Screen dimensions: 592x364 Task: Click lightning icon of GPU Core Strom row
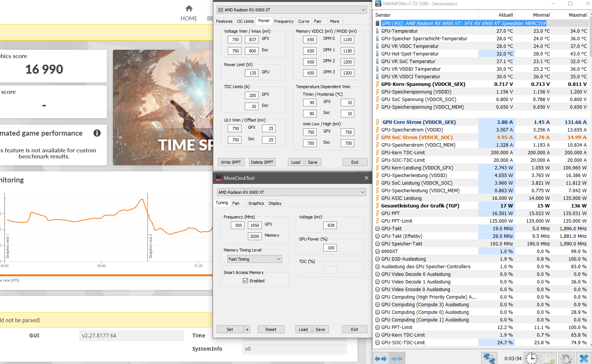tap(378, 122)
